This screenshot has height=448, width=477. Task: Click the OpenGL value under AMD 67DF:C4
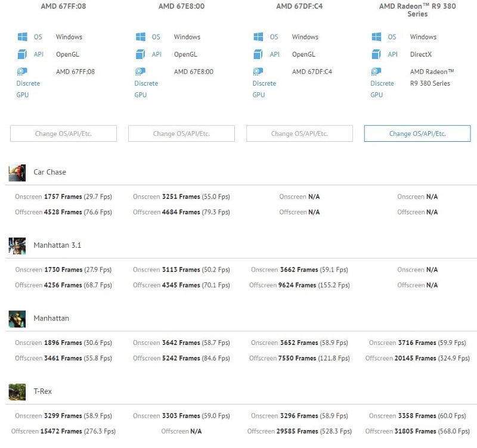(303, 54)
